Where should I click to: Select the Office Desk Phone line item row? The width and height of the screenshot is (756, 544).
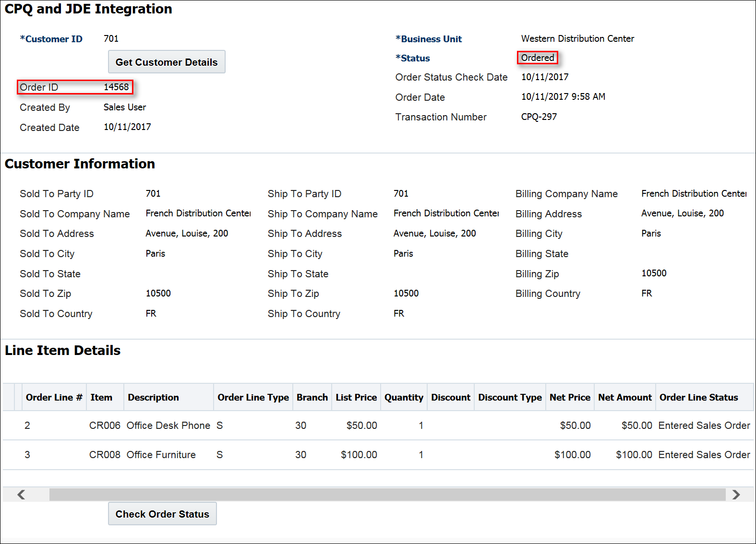[168, 426]
